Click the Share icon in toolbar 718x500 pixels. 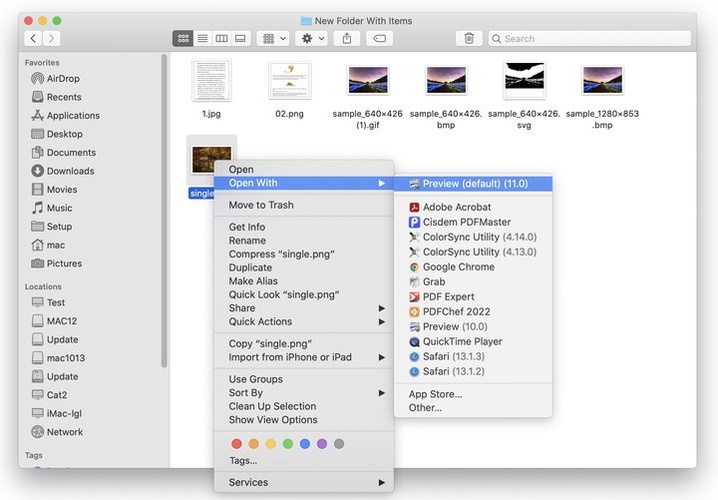click(x=347, y=38)
